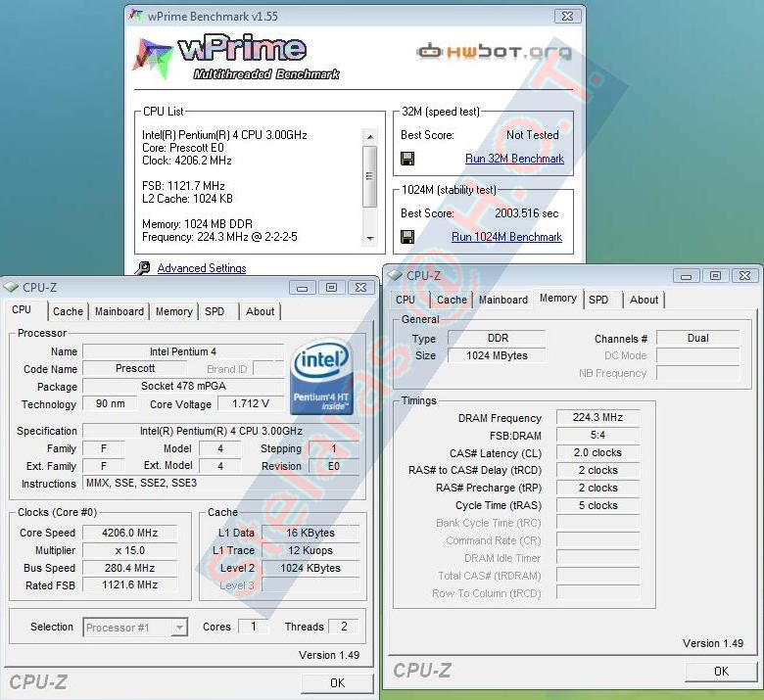Click the FSB:DRAM ratio value 5:4
Viewport: 764px width, 700px height.
pyautogui.click(x=597, y=435)
